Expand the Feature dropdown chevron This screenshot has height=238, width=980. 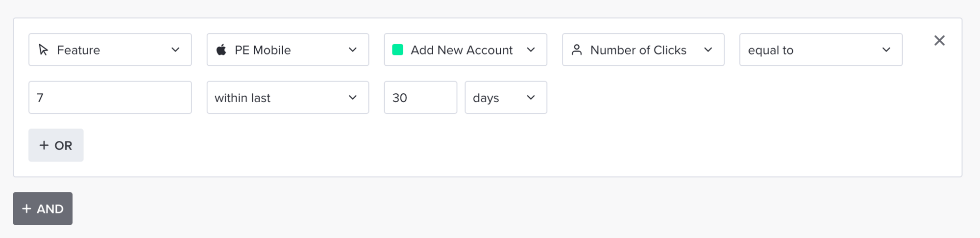pos(175,50)
